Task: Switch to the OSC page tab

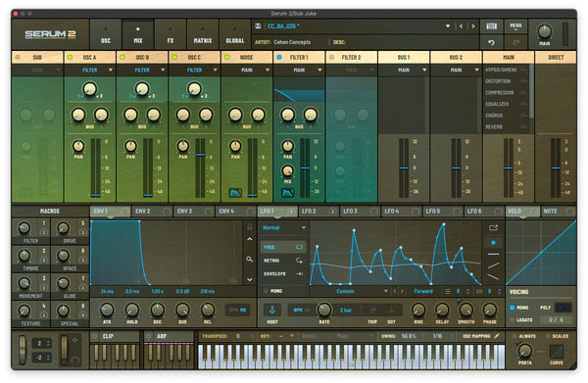Action: (x=106, y=34)
